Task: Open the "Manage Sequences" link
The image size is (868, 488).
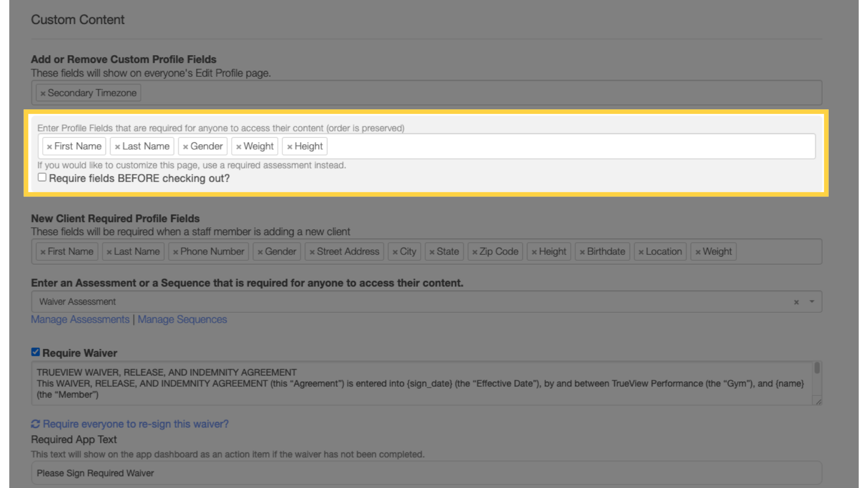Action: click(x=183, y=319)
